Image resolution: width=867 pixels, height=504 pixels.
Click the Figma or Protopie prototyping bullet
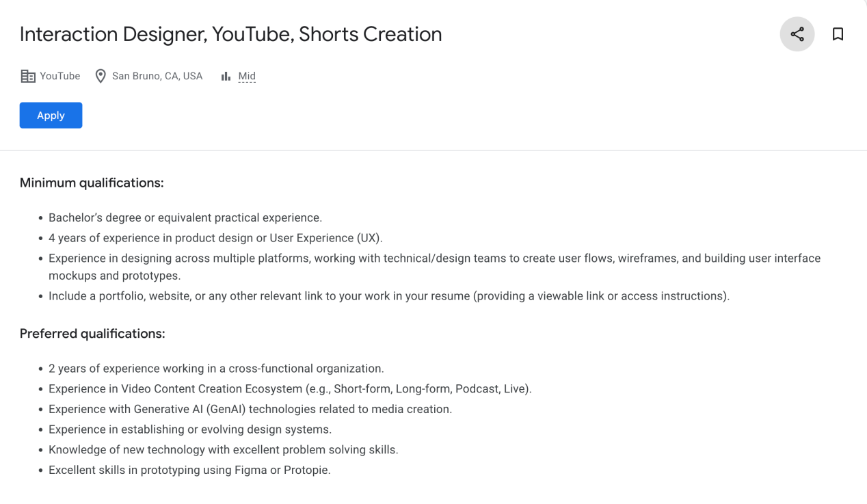pyautogui.click(x=189, y=470)
